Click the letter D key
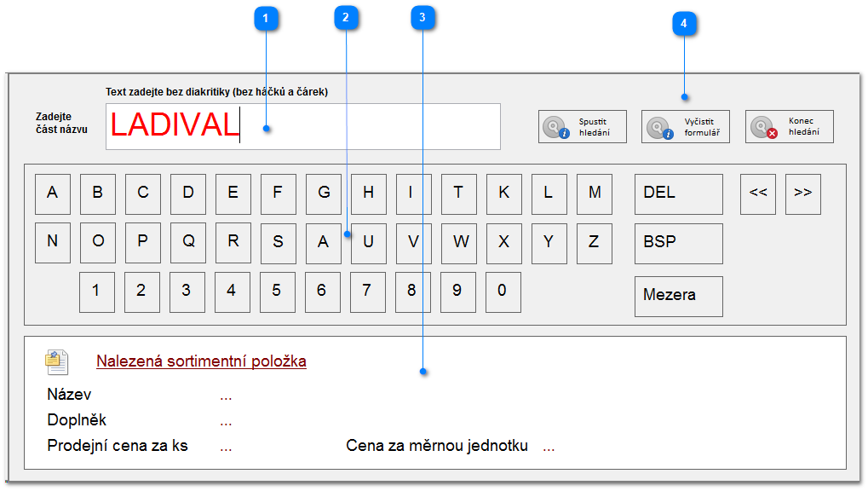868x491 pixels. pyautogui.click(x=188, y=194)
